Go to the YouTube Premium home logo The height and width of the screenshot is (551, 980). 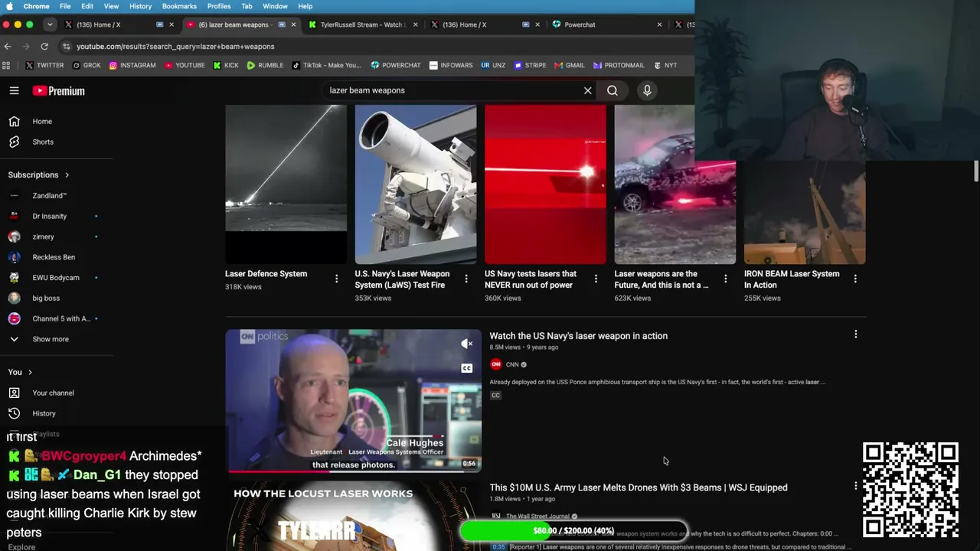(59, 90)
